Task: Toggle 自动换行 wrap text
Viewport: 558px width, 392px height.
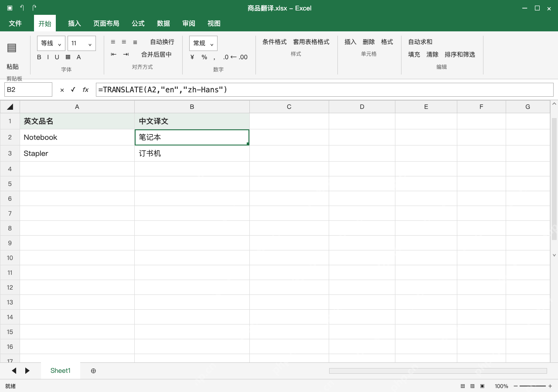Action: tap(162, 42)
